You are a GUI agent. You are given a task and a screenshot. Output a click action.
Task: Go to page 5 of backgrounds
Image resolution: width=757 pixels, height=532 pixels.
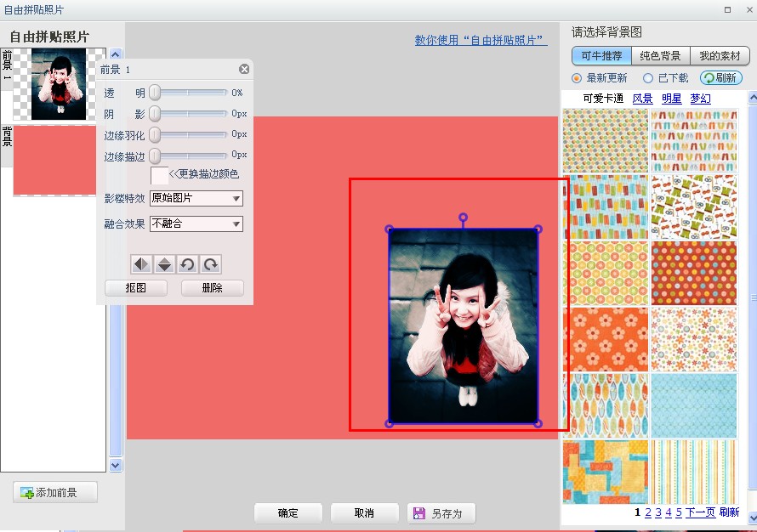(x=679, y=512)
